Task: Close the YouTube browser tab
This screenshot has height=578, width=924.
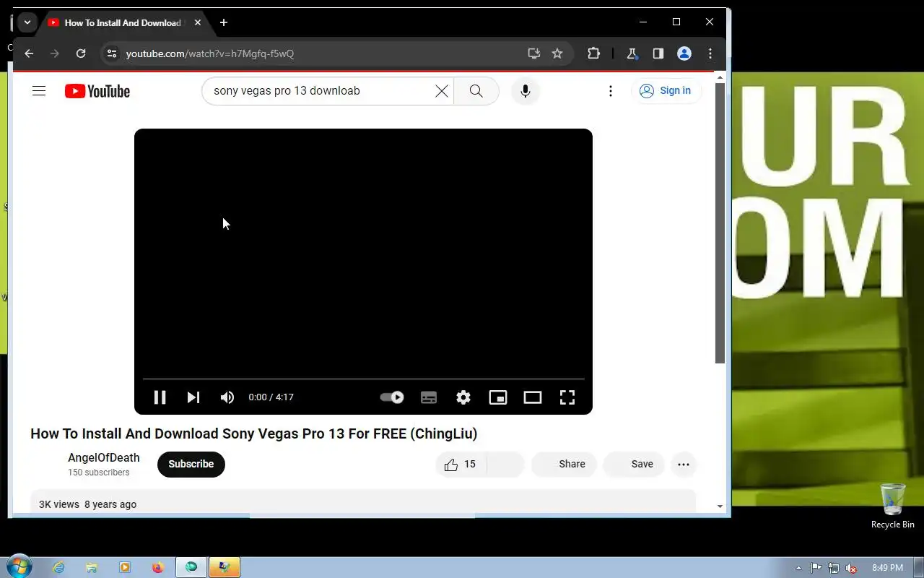Action: tap(198, 22)
